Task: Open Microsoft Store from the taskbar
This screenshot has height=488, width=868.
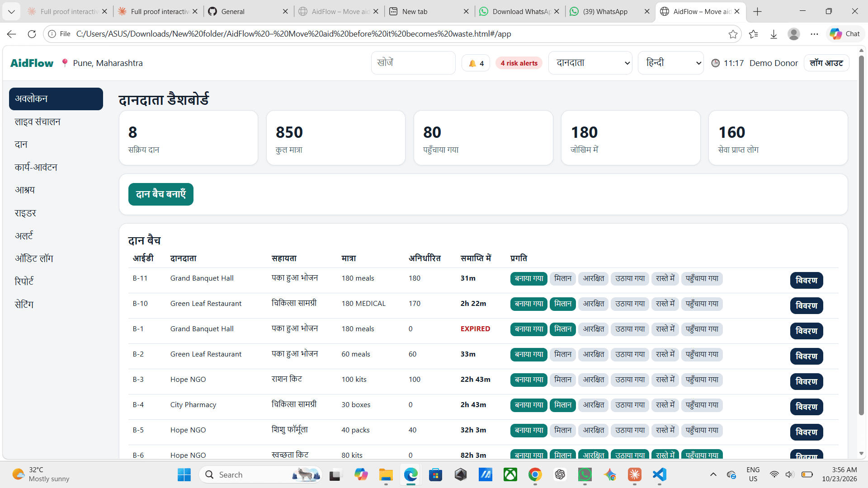Action: point(435,474)
